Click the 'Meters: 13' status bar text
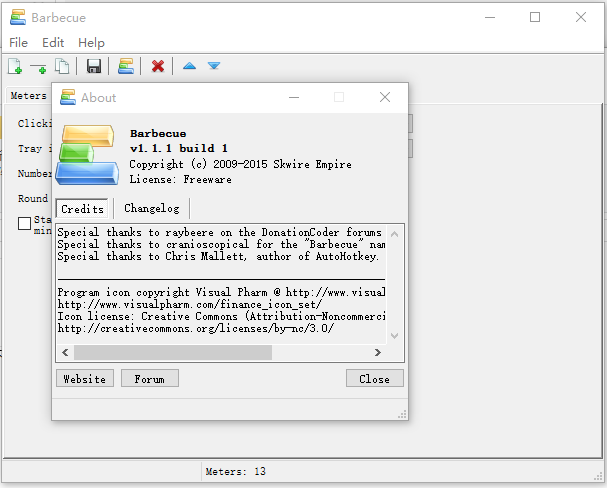The width and height of the screenshot is (607, 488). pos(235,471)
